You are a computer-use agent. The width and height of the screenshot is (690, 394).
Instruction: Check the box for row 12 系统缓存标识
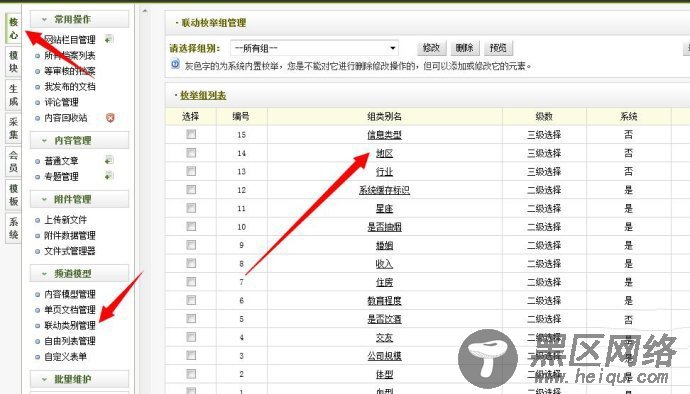coord(191,189)
